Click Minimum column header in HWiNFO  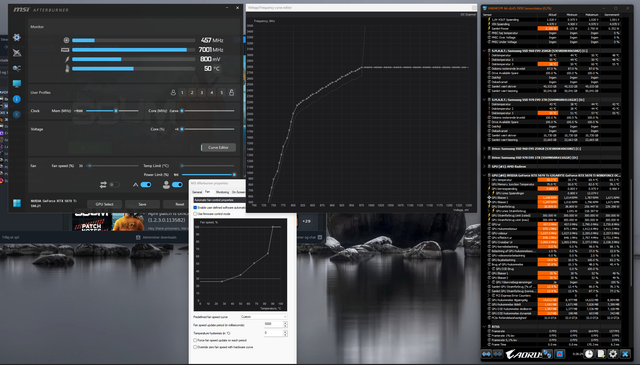click(572, 15)
